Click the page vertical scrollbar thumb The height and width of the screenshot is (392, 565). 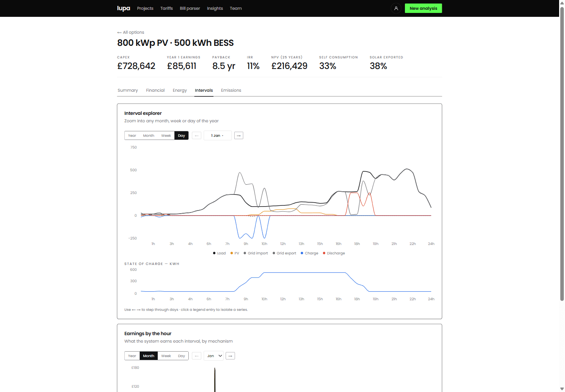(x=562, y=154)
